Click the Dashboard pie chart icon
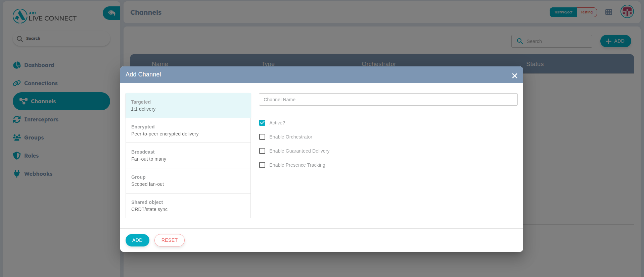Viewport: 644px width, 277px height. [17, 65]
